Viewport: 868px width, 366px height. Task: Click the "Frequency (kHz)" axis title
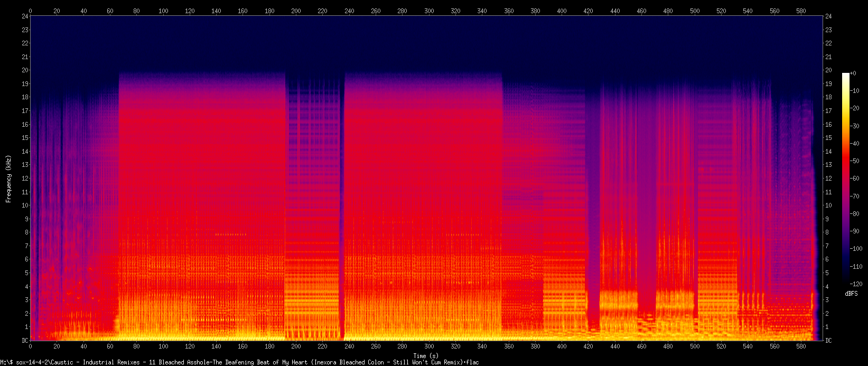point(8,179)
